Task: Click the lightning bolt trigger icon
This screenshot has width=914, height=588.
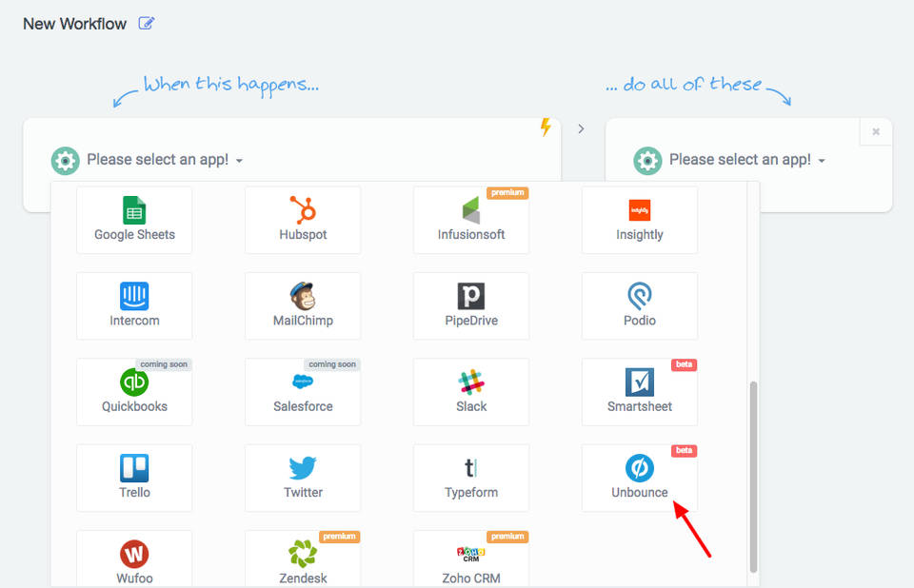Action: (x=546, y=127)
